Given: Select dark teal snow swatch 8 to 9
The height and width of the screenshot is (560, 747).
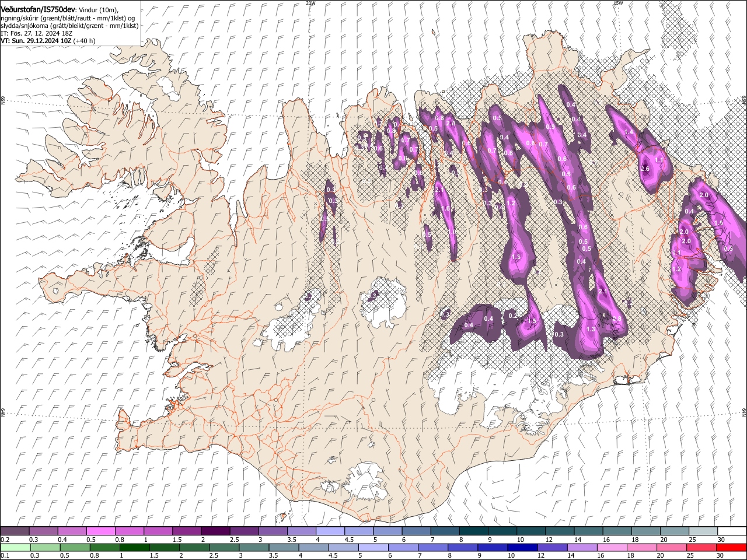Looking at the screenshot, I should tap(473, 531).
